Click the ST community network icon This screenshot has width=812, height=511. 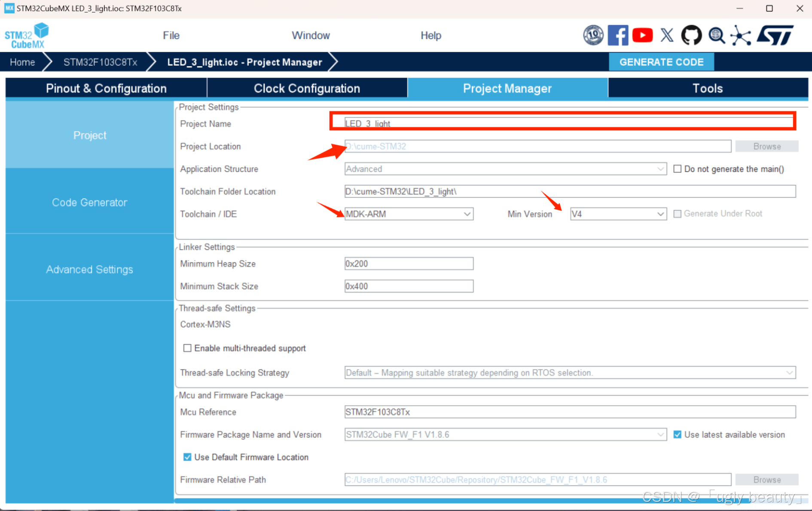pos(741,35)
